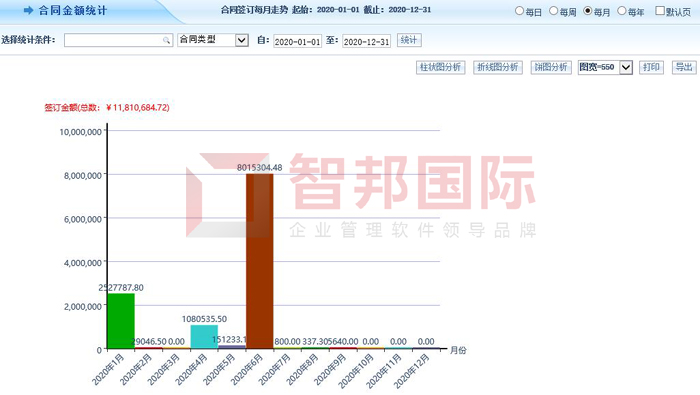Tick the 默认页 checkbox
This screenshot has height=395, width=700.
(x=660, y=11)
